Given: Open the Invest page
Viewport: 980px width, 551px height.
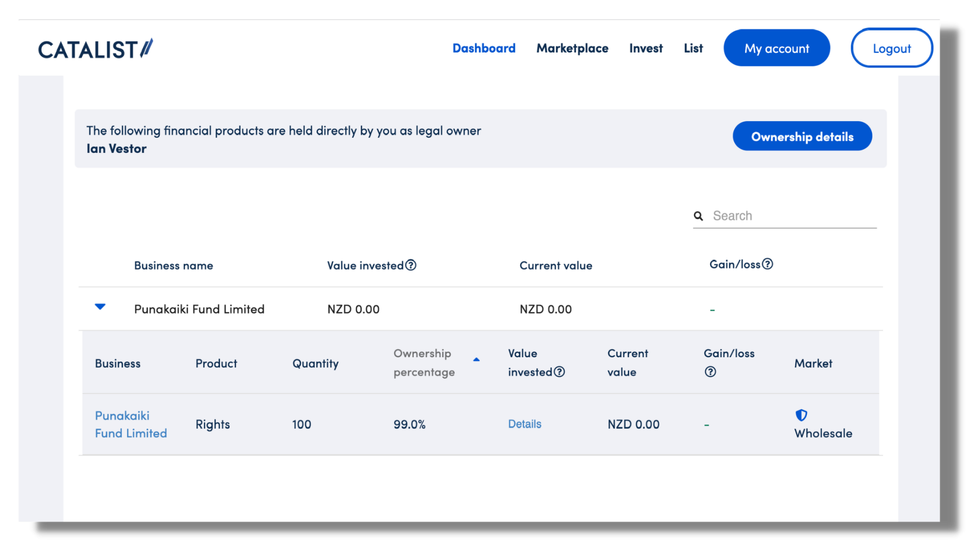Looking at the screenshot, I should (x=646, y=48).
